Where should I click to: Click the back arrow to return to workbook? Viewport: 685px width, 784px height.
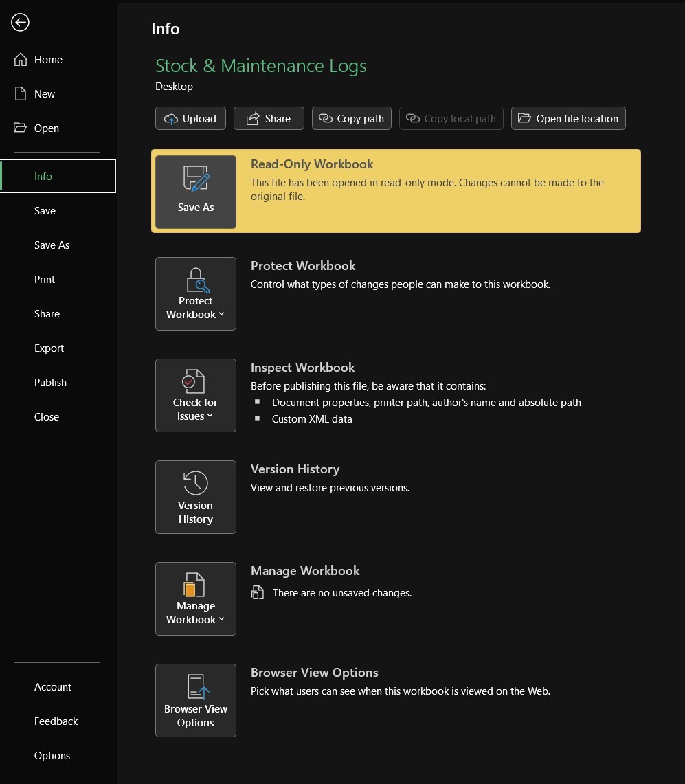[x=20, y=22]
